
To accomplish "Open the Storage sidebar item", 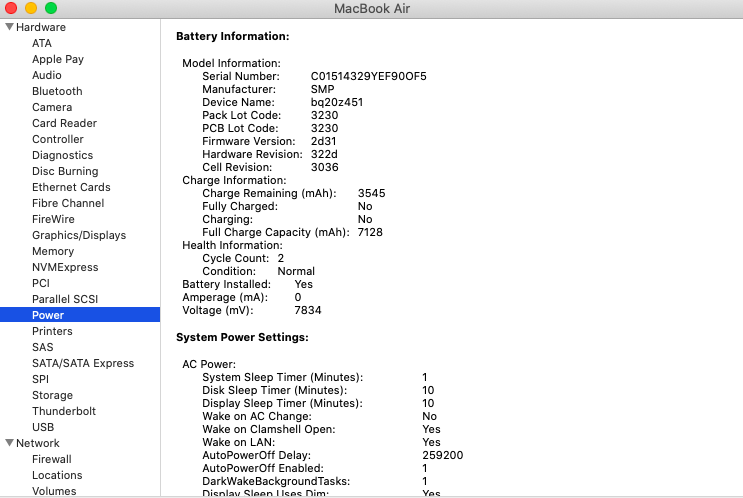I will coord(52,395).
